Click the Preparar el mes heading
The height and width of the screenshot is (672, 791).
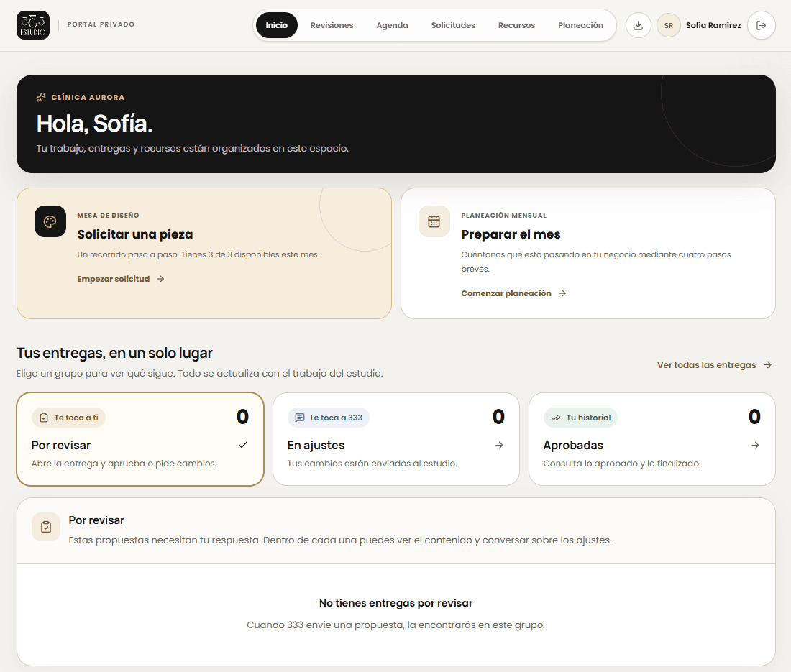pyautogui.click(x=511, y=234)
